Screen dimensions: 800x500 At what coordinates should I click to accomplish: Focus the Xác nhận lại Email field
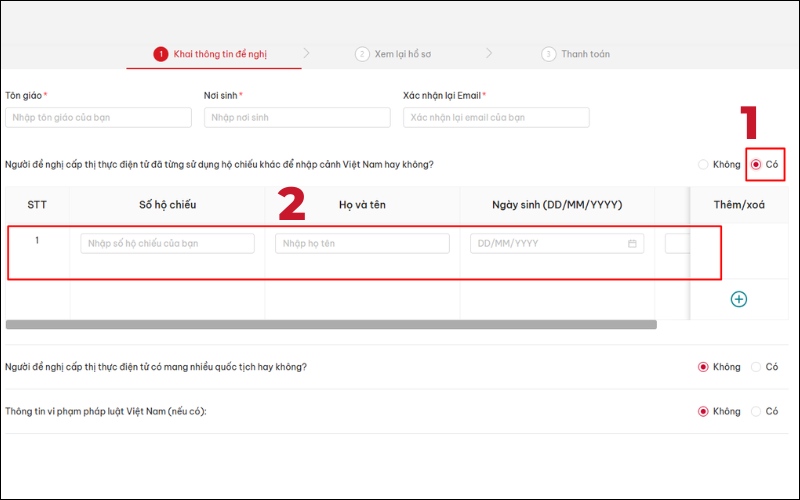point(496,117)
